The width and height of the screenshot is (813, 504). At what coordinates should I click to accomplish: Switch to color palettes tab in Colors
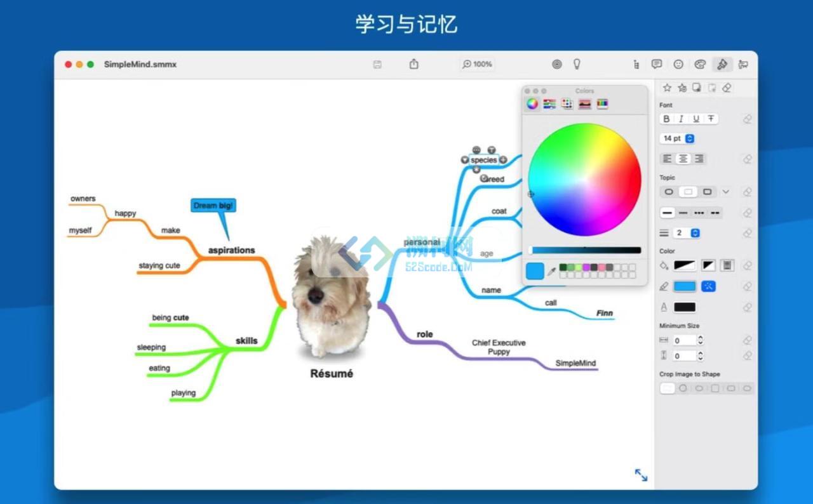(x=567, y=103)
